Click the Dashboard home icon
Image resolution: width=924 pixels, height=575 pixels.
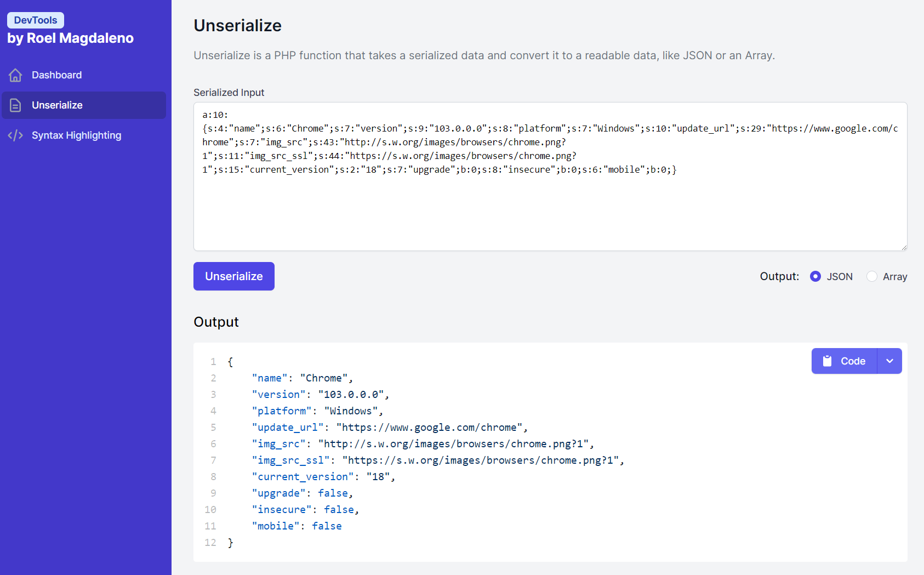[x=15, y=75]
